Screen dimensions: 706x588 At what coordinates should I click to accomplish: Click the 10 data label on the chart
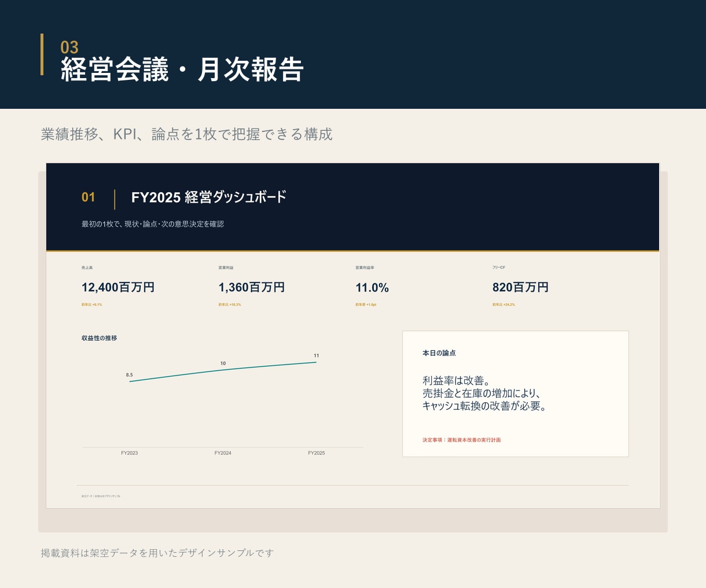coord(223,363)
